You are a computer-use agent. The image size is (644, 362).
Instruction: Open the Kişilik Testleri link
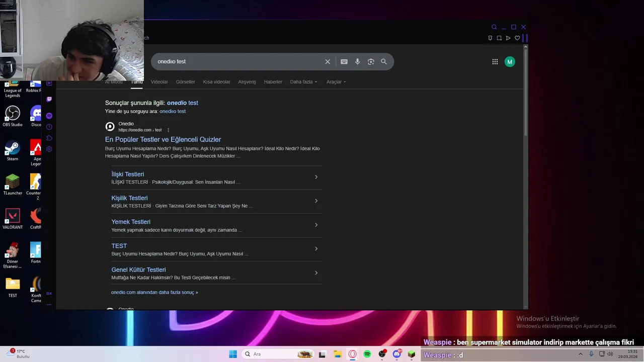tap(129, 198)
